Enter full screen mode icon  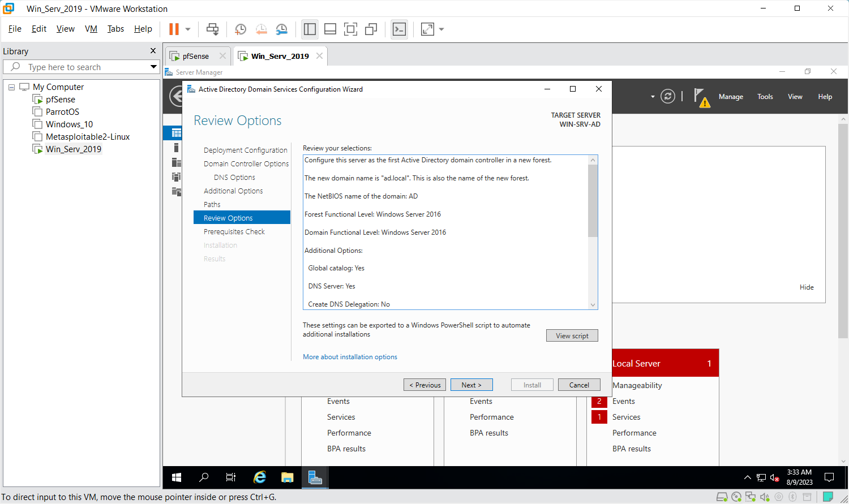click(x=350, y=29)
